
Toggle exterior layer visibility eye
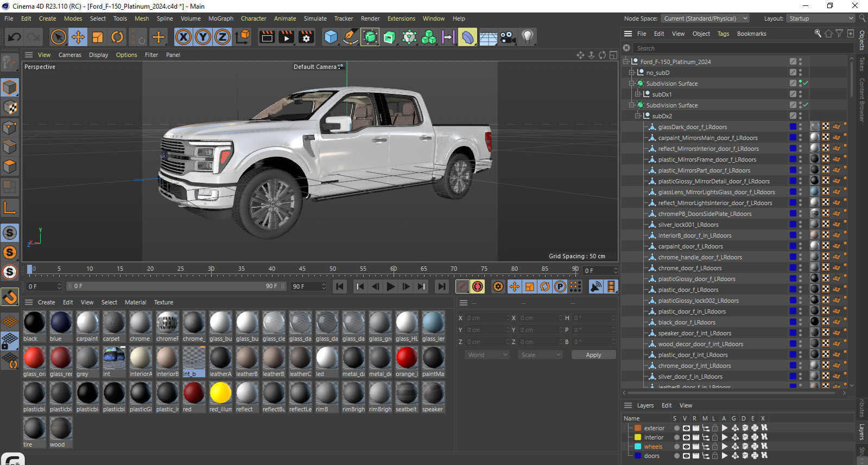686,428
